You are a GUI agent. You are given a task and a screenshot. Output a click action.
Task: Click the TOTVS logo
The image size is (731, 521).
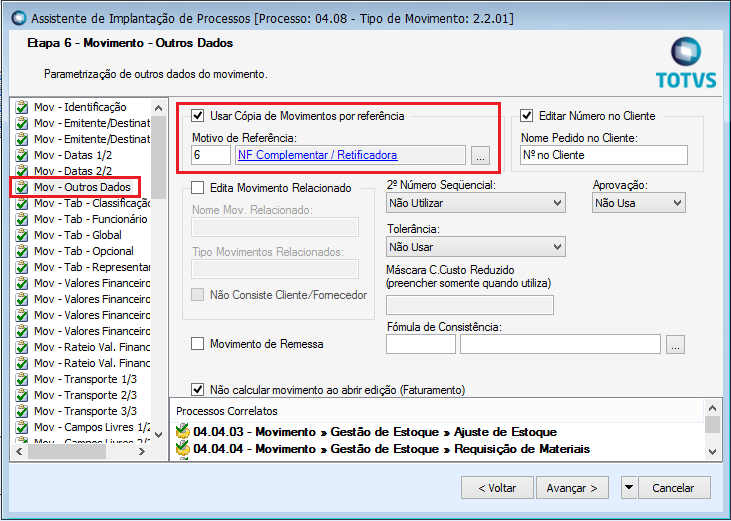(x=686, y=64)
